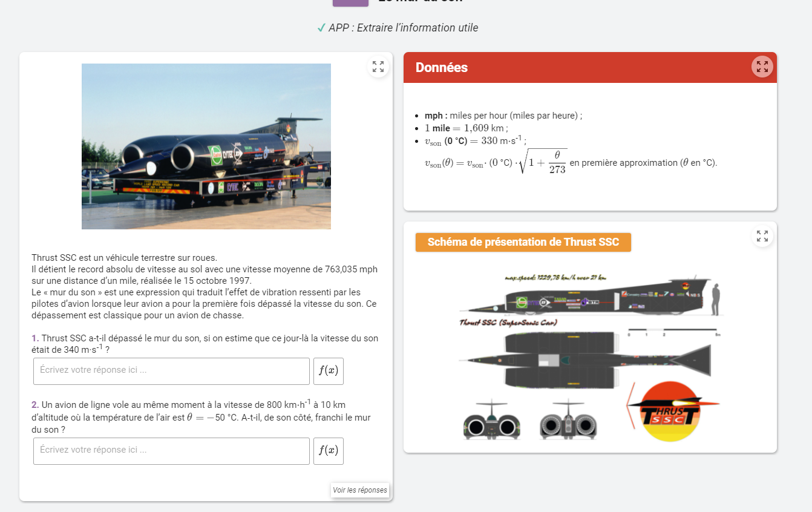This screenshot has width=812, height=512.
Task: Focus the answer field for question 1
Action: pos(171,371)
